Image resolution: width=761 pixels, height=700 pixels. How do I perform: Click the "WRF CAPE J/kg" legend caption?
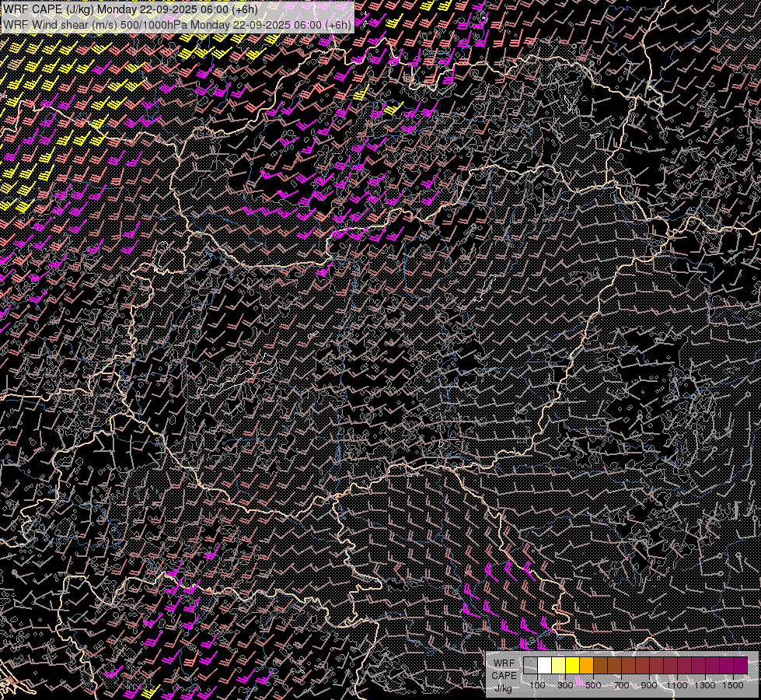tap(504, 675)
